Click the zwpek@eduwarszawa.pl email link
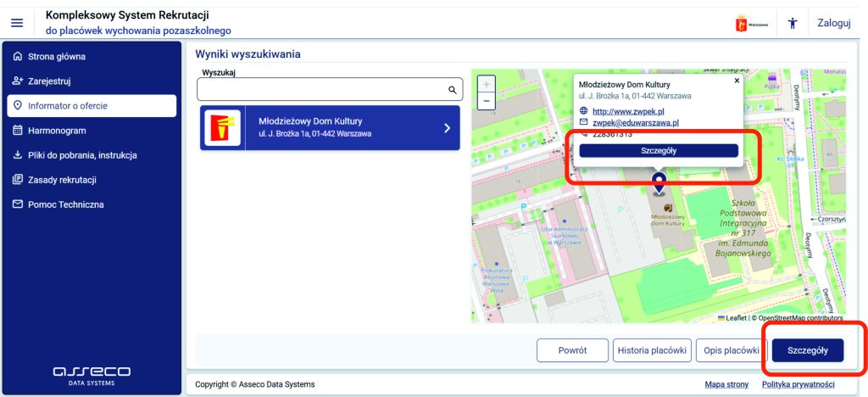This screenshot has height=397, width=868. [636, 122]
